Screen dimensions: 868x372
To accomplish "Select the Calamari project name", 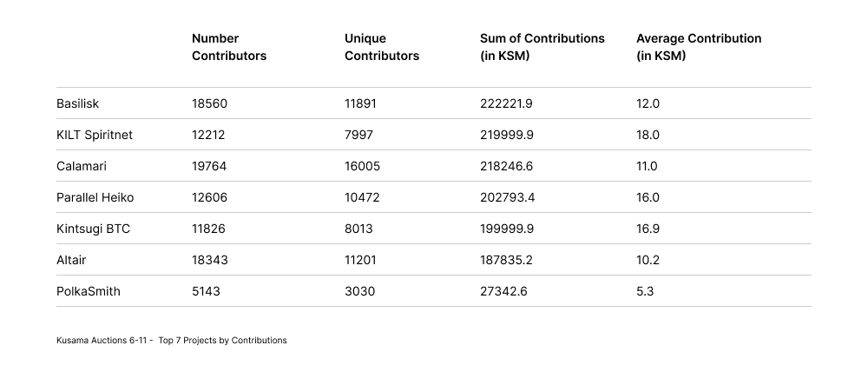I will [x=82, y=166].
